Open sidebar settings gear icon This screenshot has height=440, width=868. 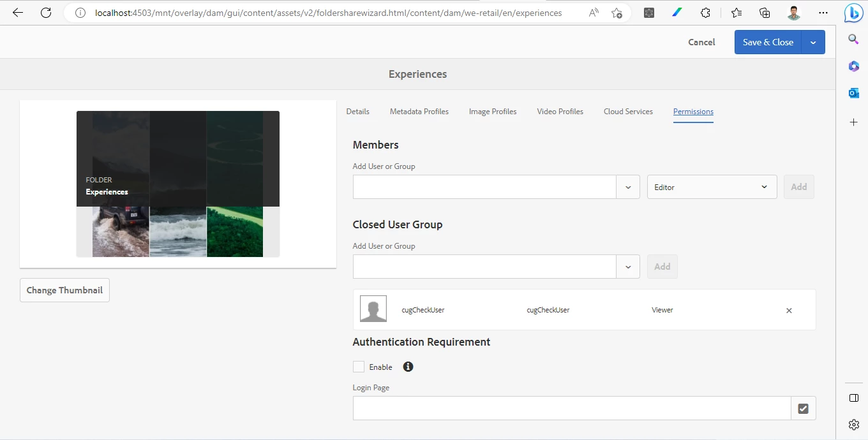(853, 425)
